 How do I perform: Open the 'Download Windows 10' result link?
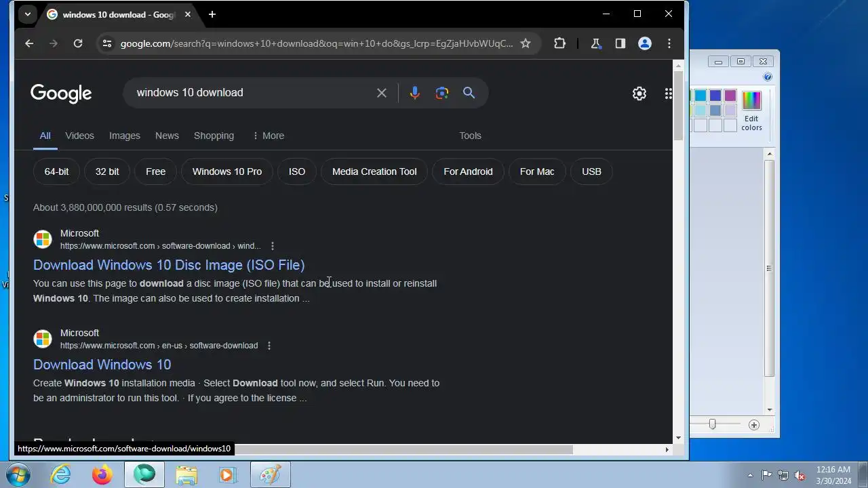click(x=102, y=365)
